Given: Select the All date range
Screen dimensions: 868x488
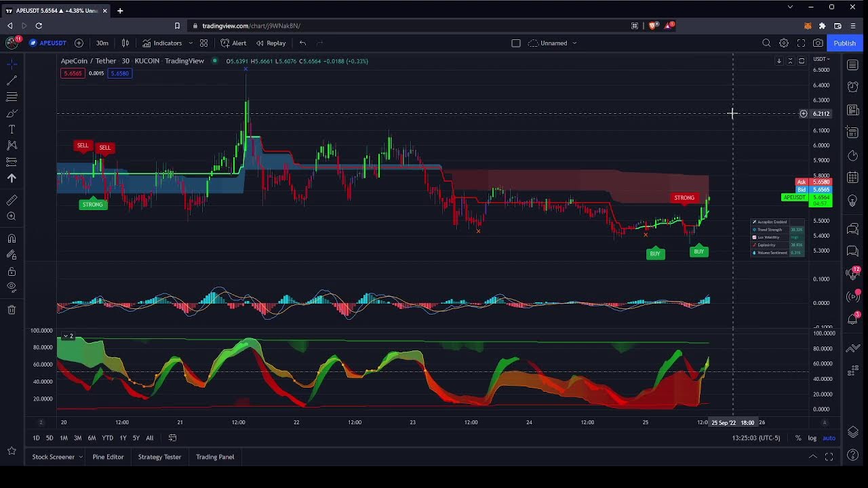Looking at the screenshot, I should [x=149, y=438].
